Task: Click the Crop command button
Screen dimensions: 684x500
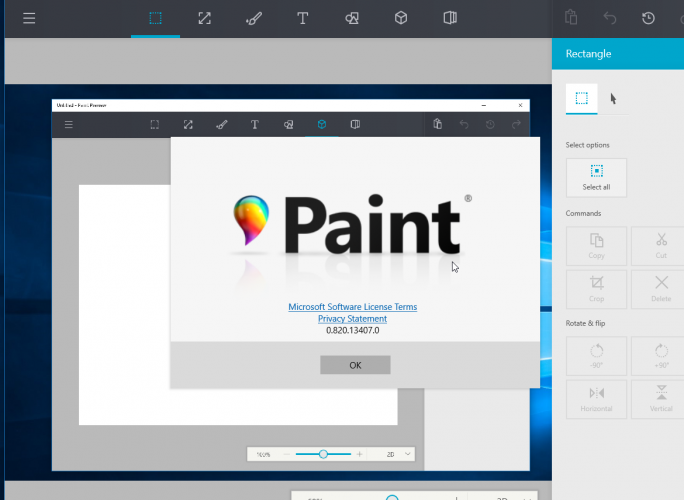Action: click(x=596, y=289)
